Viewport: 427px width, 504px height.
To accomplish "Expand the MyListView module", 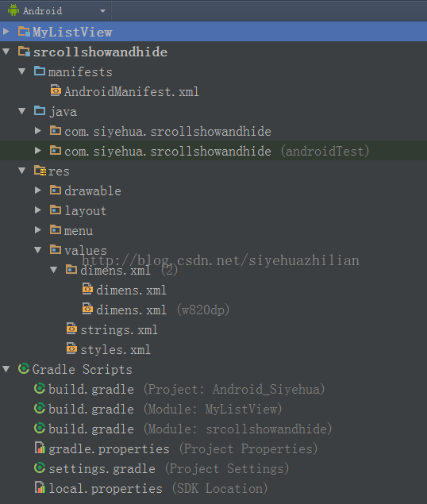I will 6,32.
